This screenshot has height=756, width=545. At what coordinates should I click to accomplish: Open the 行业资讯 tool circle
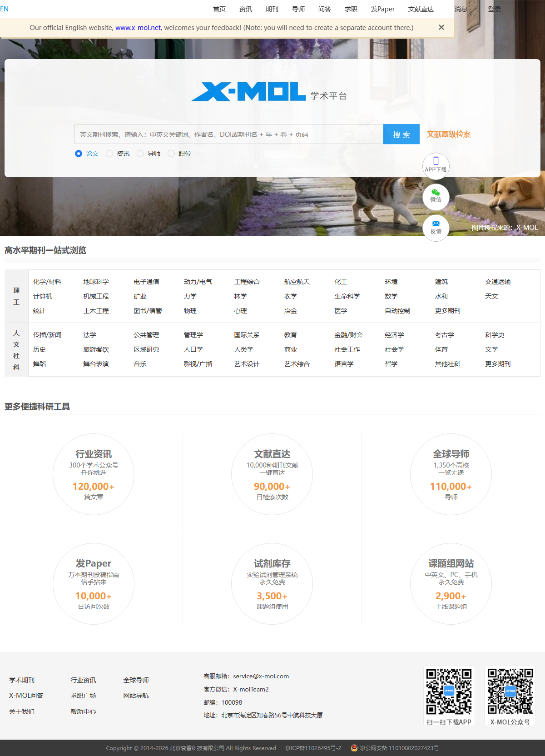(94, 474)
